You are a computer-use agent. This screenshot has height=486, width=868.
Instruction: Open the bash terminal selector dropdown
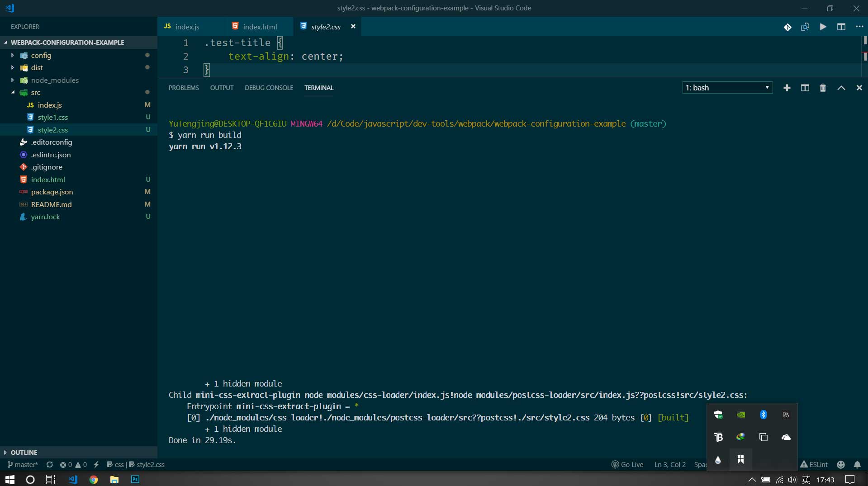tap(727, 88)
